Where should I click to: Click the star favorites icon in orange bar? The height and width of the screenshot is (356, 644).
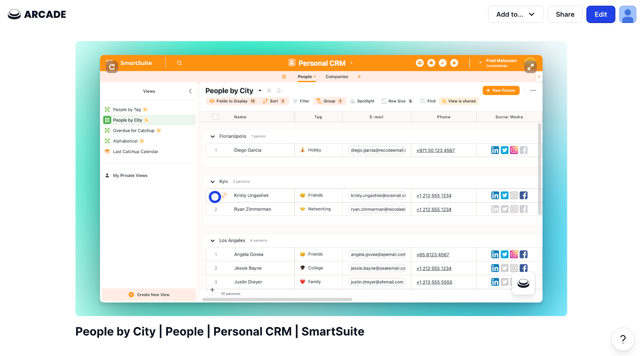(431, 63)
